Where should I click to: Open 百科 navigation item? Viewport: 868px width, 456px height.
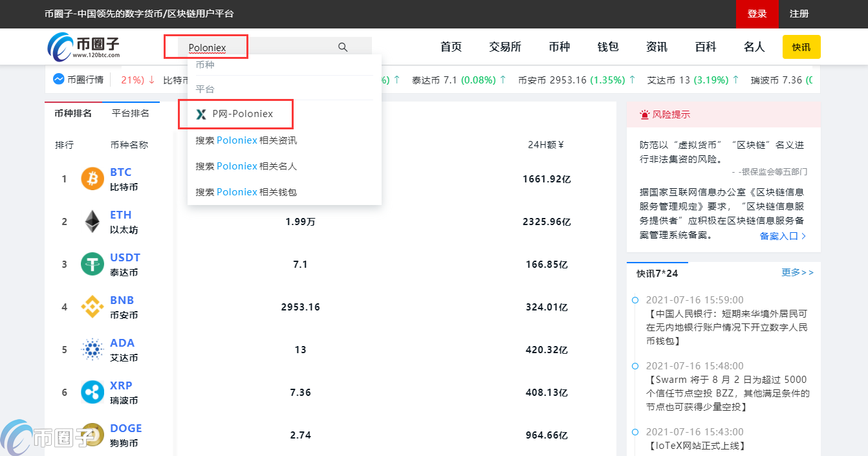(706, 47)
